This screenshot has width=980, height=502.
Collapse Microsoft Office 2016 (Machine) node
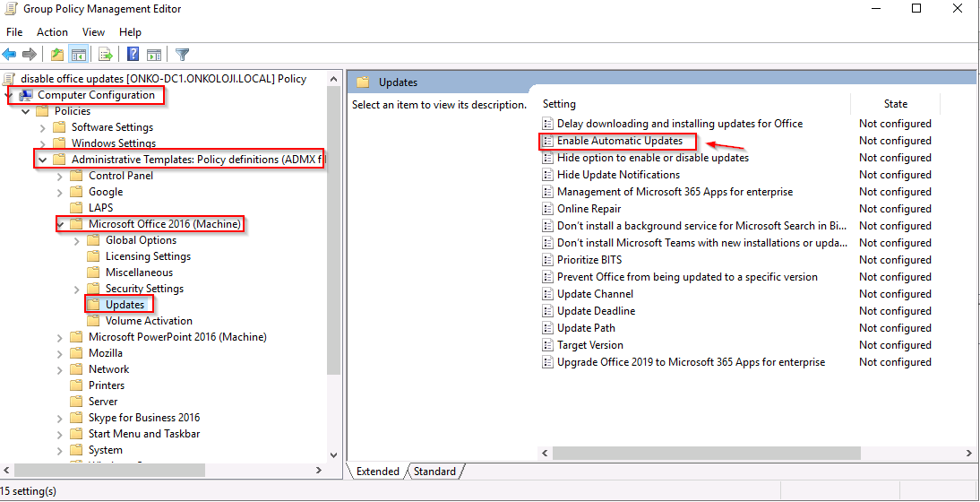click(60, 224)
